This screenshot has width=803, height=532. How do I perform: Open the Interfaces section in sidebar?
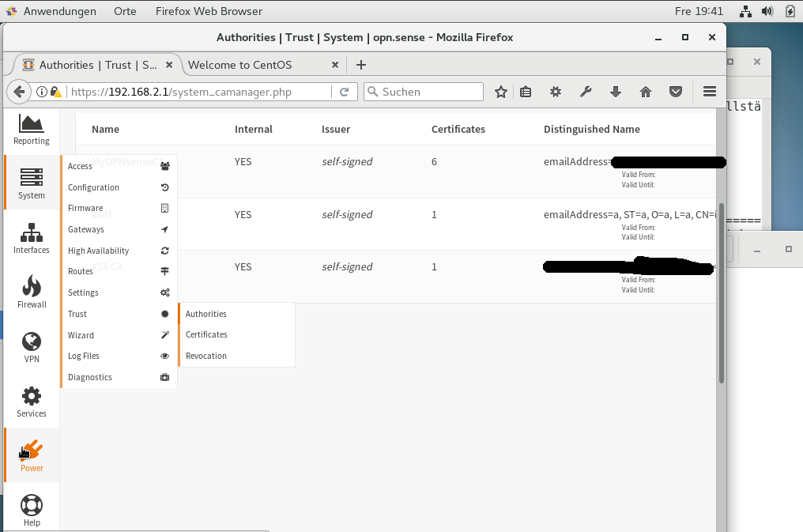32,238
